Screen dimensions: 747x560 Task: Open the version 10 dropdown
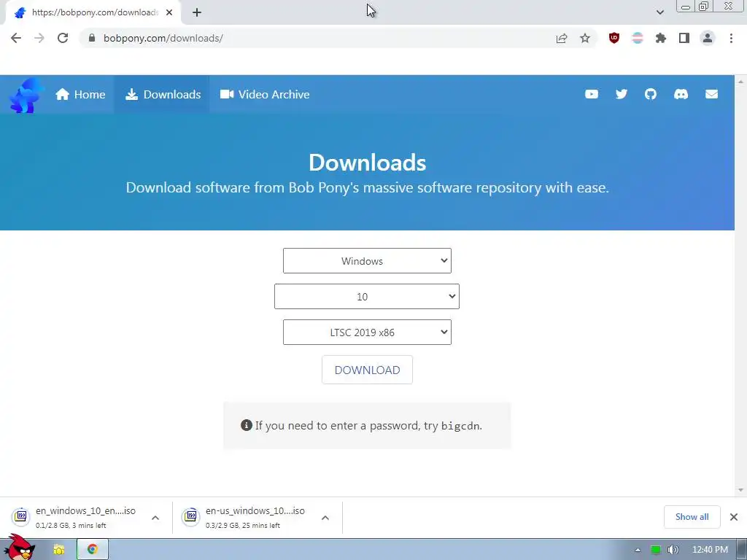[367, 296]
